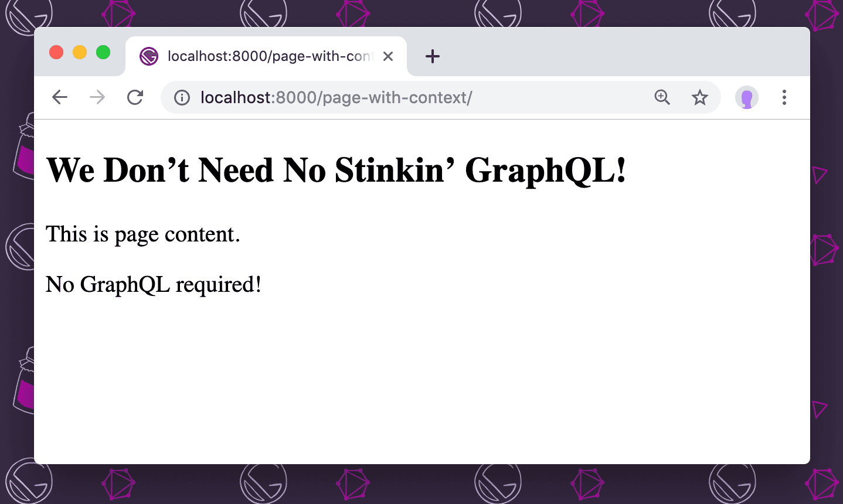Screen dimensions: 843x504
Task: Maximize the window with green button
Action: [x=103, y=52]
